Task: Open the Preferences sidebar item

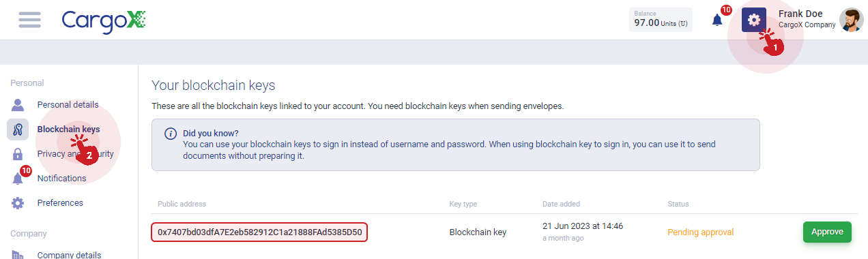Action: coord(60,203)
